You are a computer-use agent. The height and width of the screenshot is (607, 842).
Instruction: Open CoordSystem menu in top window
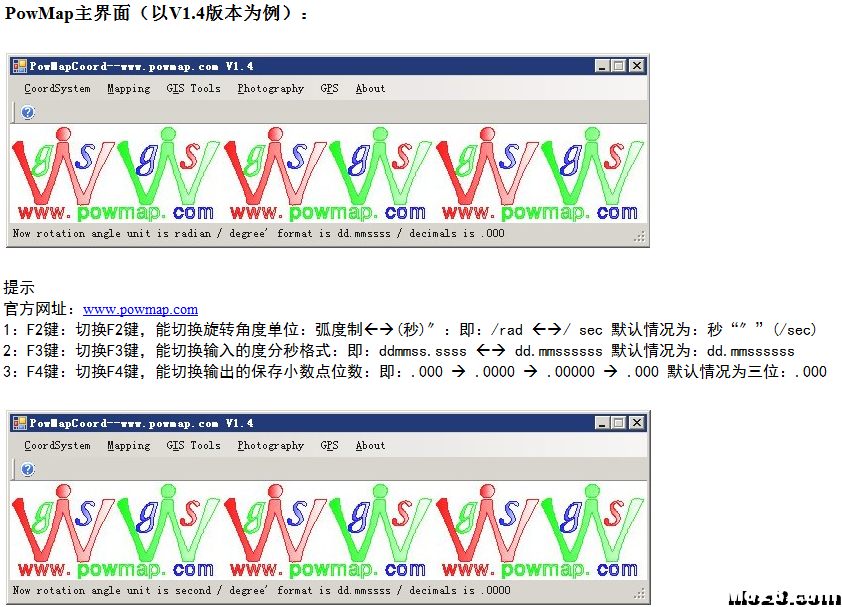point(57,89)
